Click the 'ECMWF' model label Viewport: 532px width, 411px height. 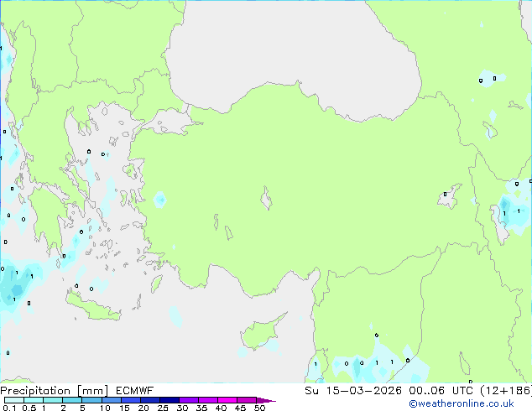pyautogui.click(x=134, y=391)
